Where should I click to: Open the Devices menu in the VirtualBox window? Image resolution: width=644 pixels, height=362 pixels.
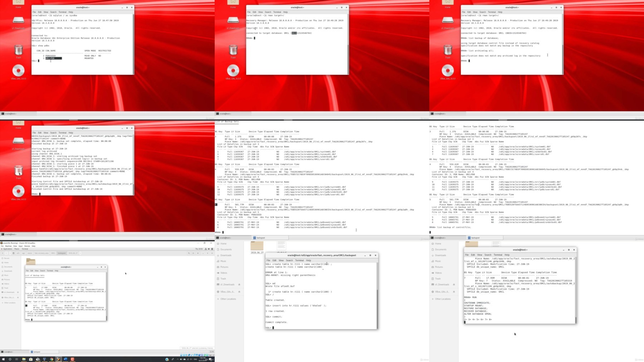point(27,246)
